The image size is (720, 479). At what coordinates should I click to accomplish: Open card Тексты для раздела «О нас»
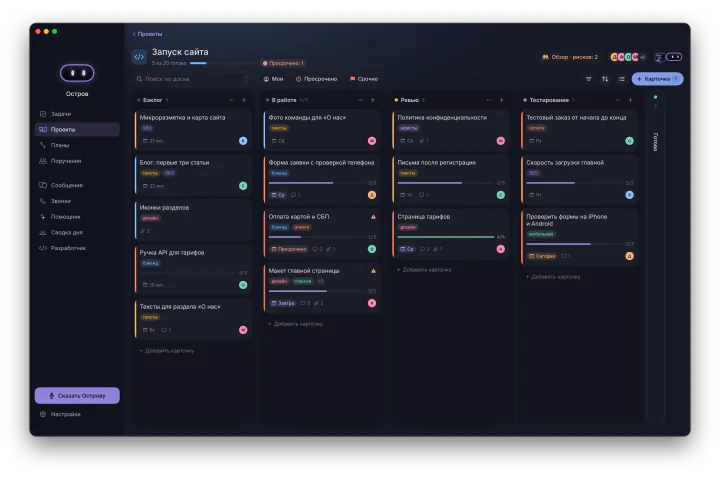point(193,319)
